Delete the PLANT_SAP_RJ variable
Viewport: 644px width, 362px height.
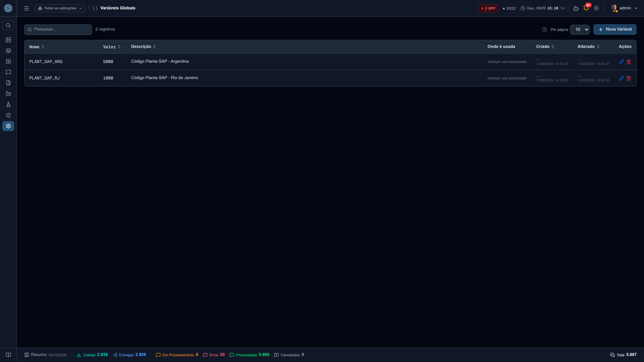click(629, 78)
